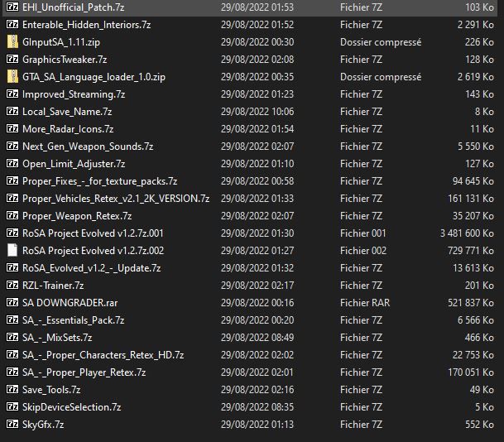Select file name GInputSA_1.11.zip
The height and width of the screenshot is (442, 504).
[x=61, y=42]
